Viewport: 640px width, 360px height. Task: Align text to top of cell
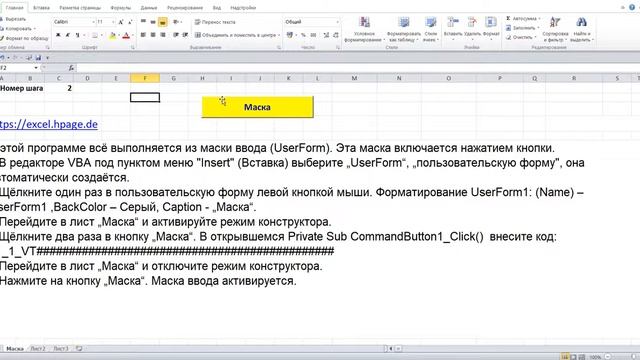[x=143, y=22]
